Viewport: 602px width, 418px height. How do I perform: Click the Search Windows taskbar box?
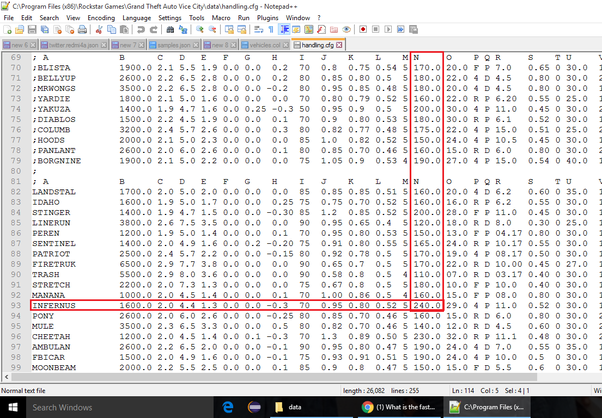(x=119, y=407)
